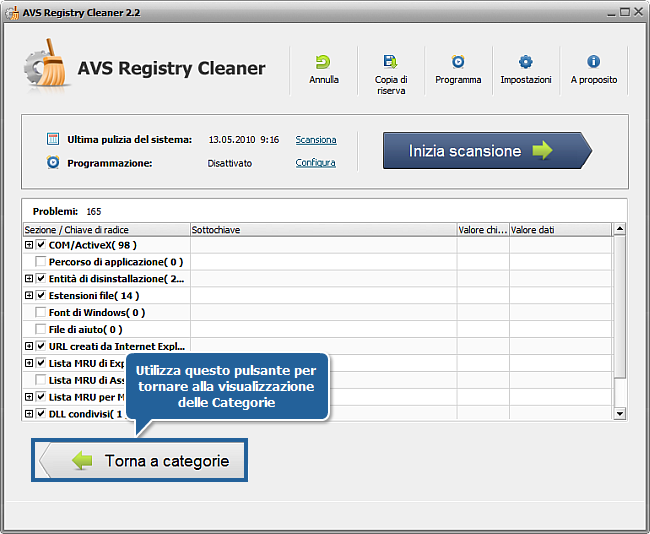650x534 pixels.
Task: Expand the COM/ActiveX category
Action: pos(29,245)
